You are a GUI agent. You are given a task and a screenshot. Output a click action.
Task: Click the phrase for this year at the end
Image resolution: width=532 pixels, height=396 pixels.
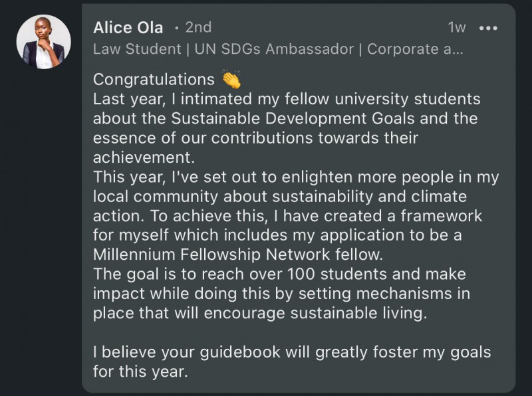coord(140,371)
